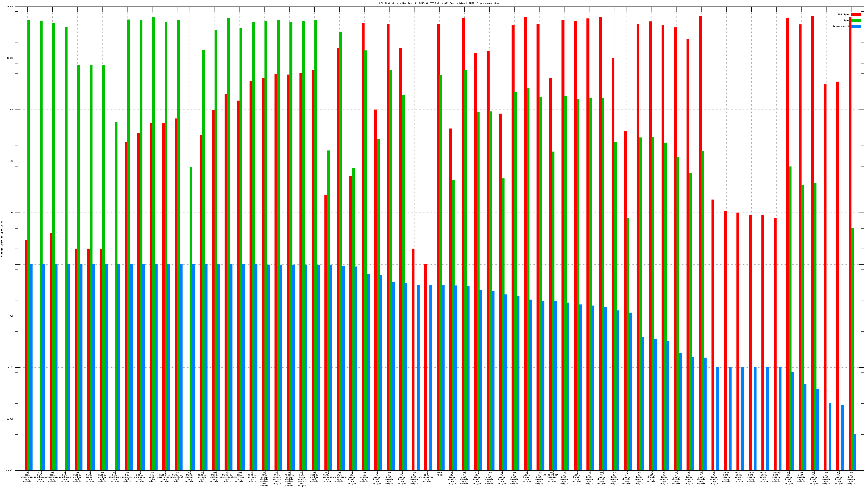Click the 100000 y-axis tick label
Screen dimensions: 868x488
pyautogui.click(x=10, y=7)
